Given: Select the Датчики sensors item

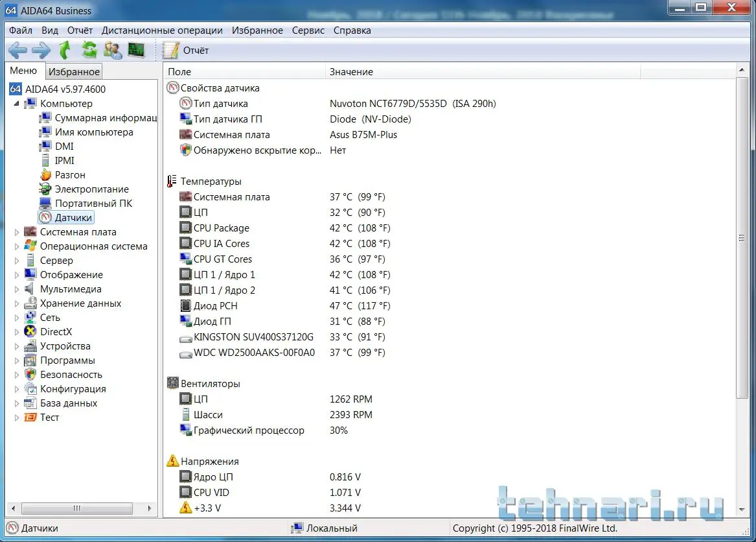Looking at the screenshot, I should [x=66, y=218].
